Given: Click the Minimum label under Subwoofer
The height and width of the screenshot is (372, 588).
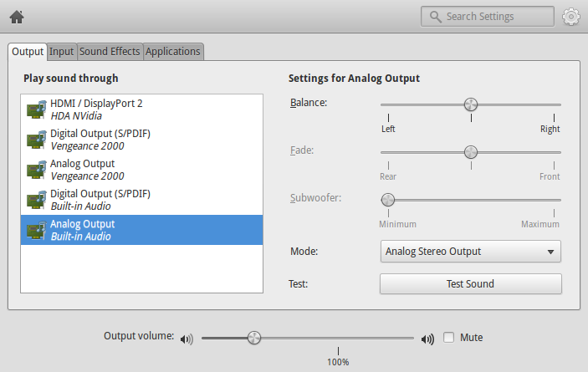Looking at the screenshot, I should pos(397,224).
